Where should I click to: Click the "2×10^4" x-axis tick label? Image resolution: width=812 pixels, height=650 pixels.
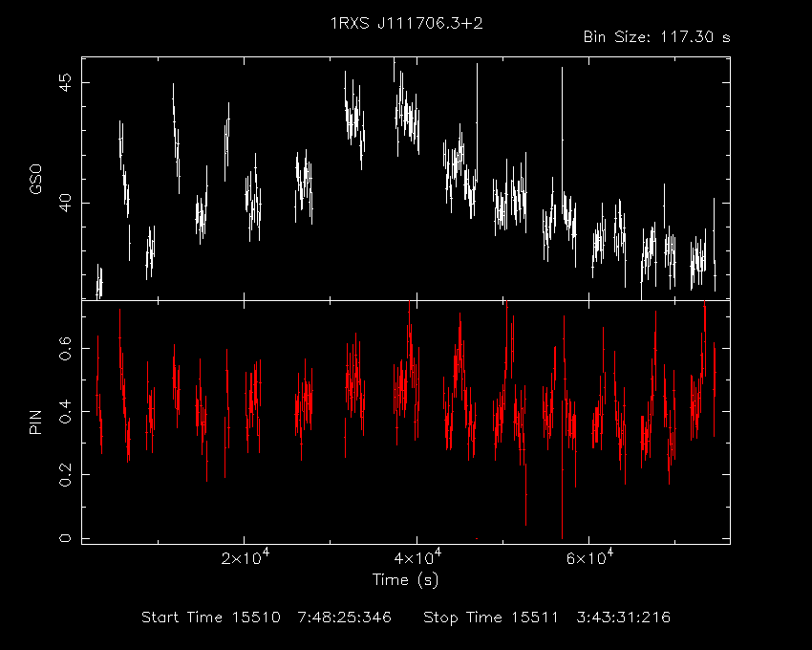click(245, 557)
